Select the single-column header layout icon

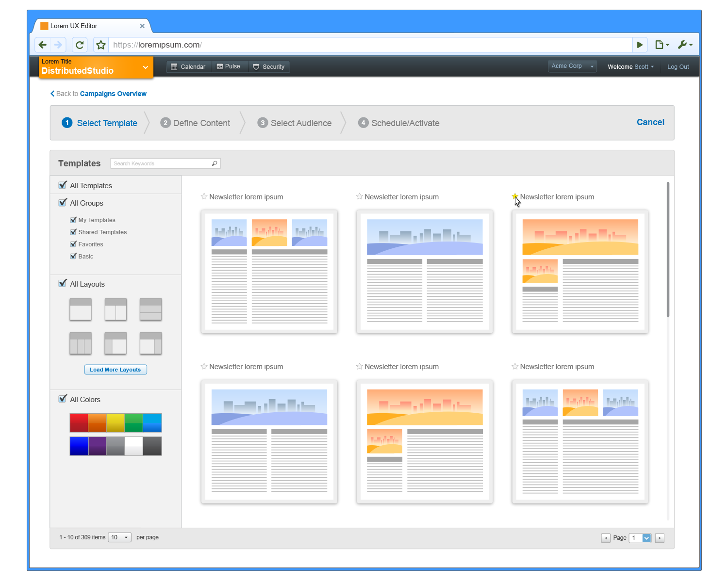click(x=81, y=309)
